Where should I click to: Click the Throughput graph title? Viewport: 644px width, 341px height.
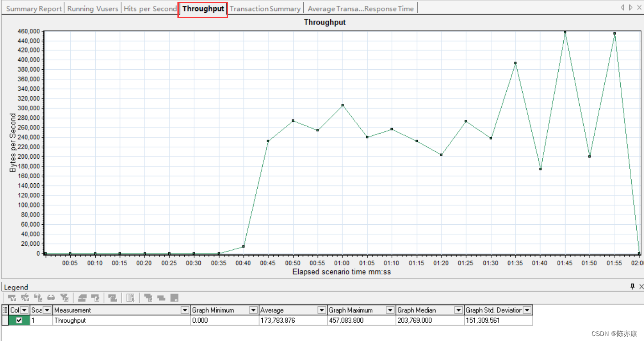325,22
